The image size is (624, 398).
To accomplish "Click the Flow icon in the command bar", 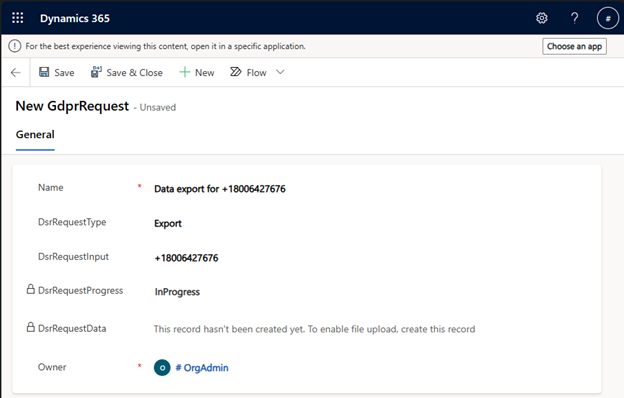I will click(x=236, y=72).
